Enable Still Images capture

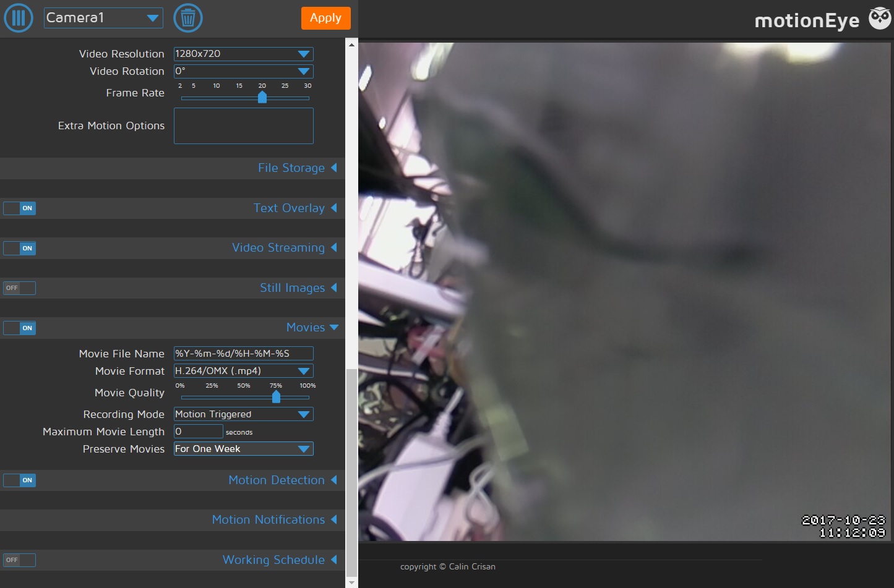(x=19, y=288)
